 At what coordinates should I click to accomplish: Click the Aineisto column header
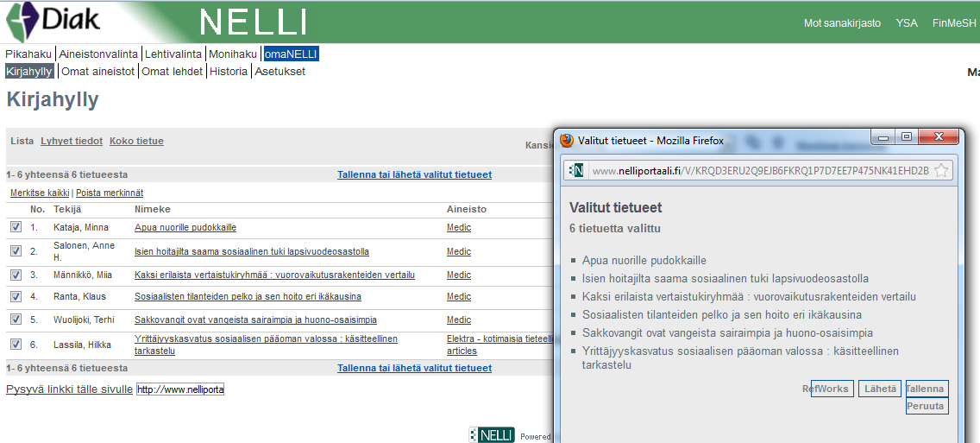pyautogui.click(x=466, y=209)
